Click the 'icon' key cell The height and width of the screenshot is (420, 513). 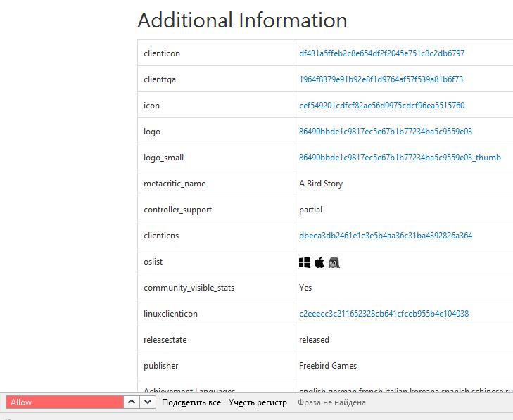click(215, 105)
